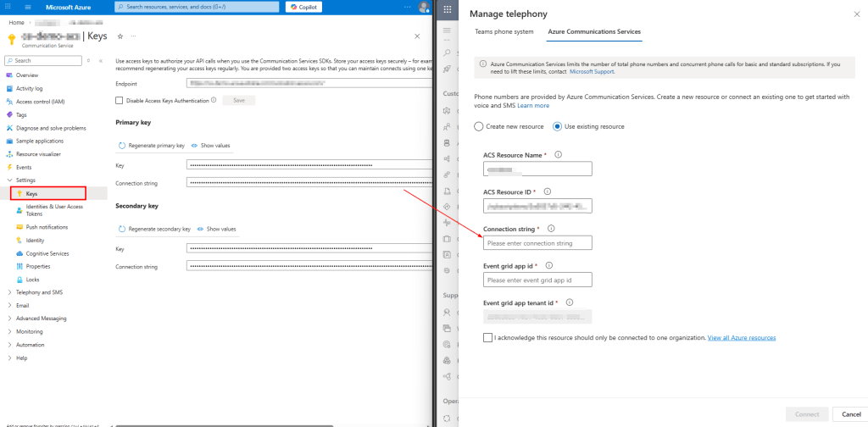The image size is (868, 427).
Task: Expand the Telephony and SMS section
Action: 9,292
